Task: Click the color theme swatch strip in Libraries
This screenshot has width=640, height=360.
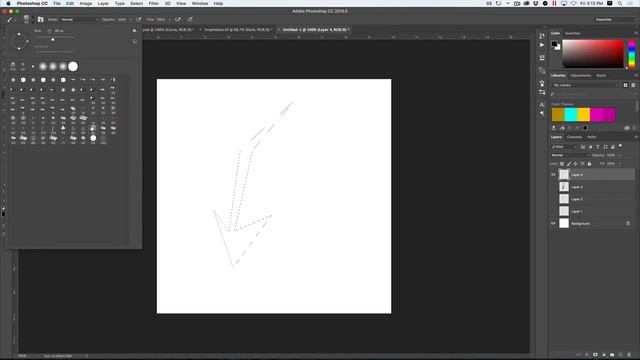Action: click(x=583, y=114)
